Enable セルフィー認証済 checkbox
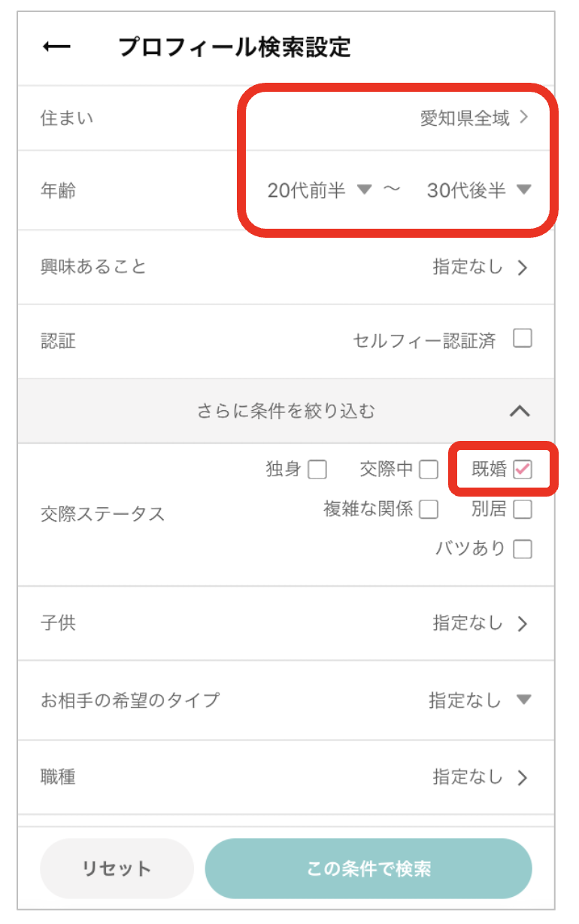 523,339
